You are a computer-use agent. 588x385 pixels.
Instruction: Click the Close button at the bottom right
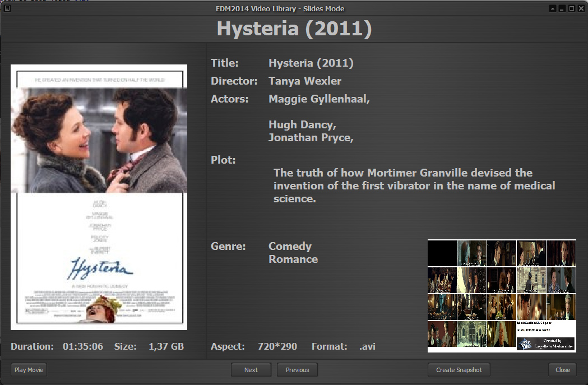point(563,370)
